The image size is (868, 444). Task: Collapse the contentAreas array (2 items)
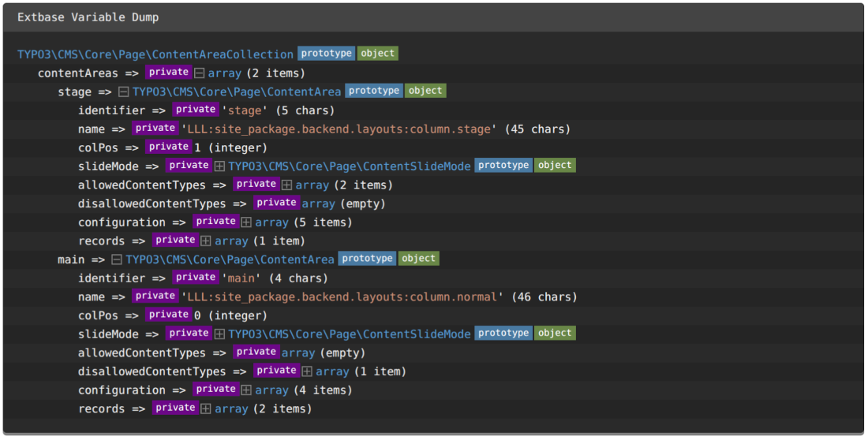pyautogui.click(x=200, y=73)
